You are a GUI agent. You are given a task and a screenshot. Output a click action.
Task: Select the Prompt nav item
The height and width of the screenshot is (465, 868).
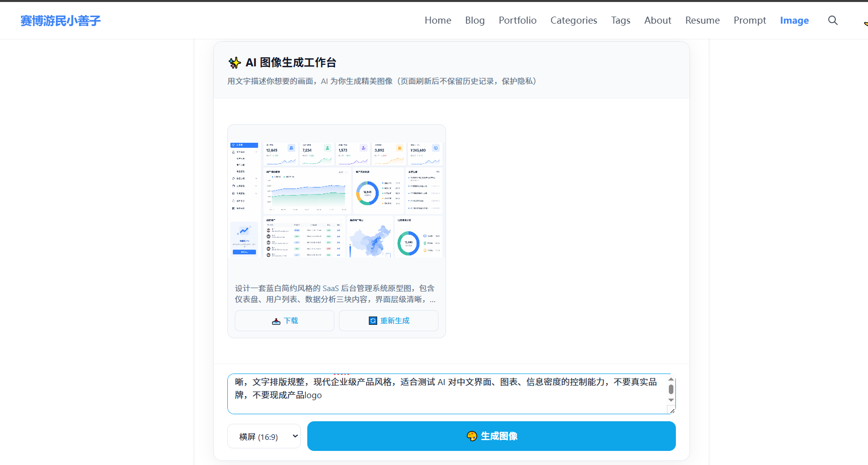(x=749, y=20)
